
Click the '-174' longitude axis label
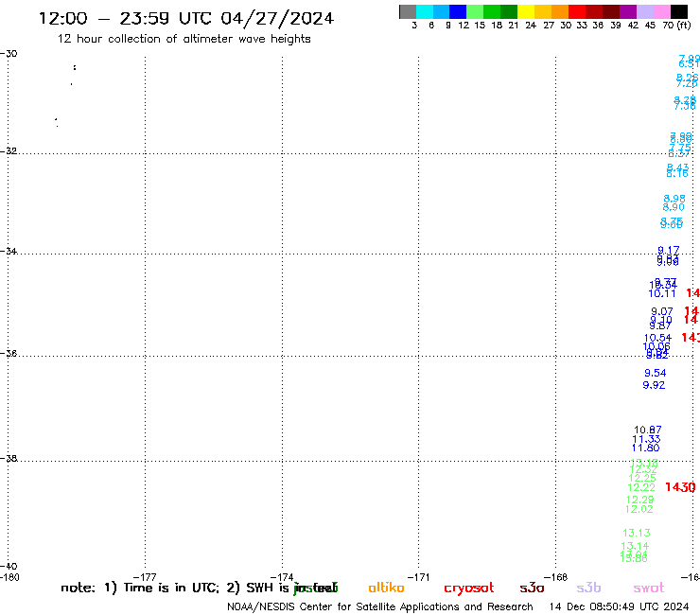tap(282, 577)
